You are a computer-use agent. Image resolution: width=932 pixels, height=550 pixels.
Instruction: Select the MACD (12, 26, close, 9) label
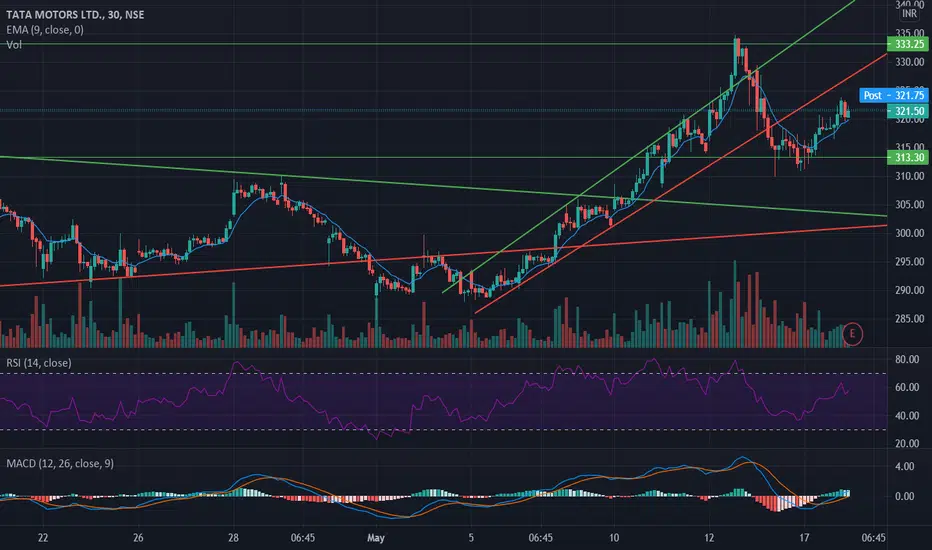60,463
